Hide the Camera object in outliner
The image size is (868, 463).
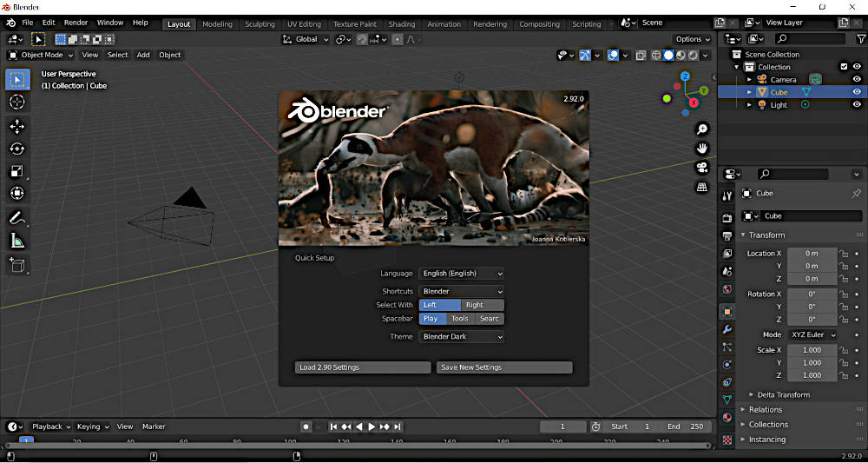click(856, 79)
